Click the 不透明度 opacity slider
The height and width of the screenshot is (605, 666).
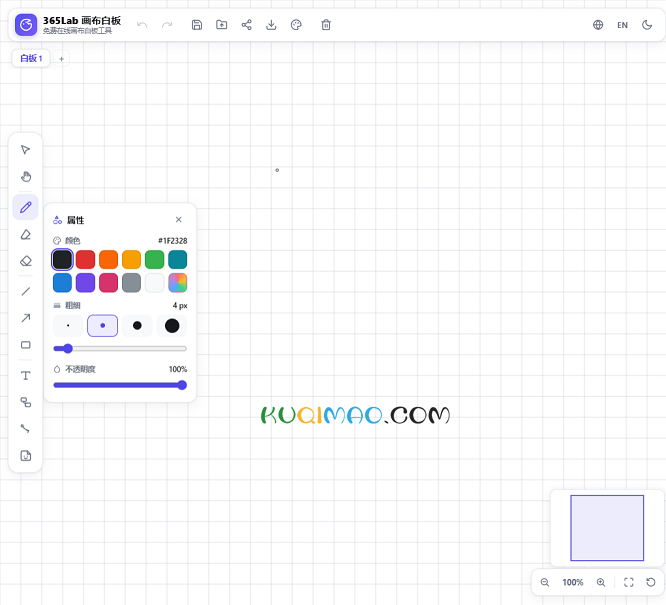click(x=120, y=385)
